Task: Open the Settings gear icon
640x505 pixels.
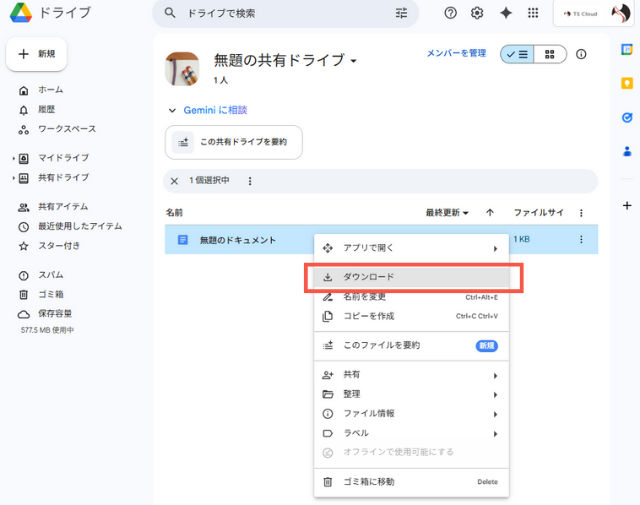Action: tap(477, 13)
